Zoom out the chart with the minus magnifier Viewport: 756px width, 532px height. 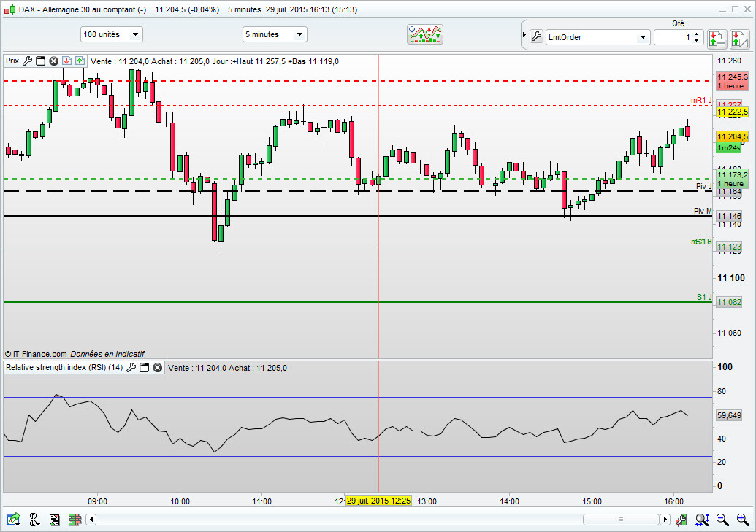click(x=722, y=520)
